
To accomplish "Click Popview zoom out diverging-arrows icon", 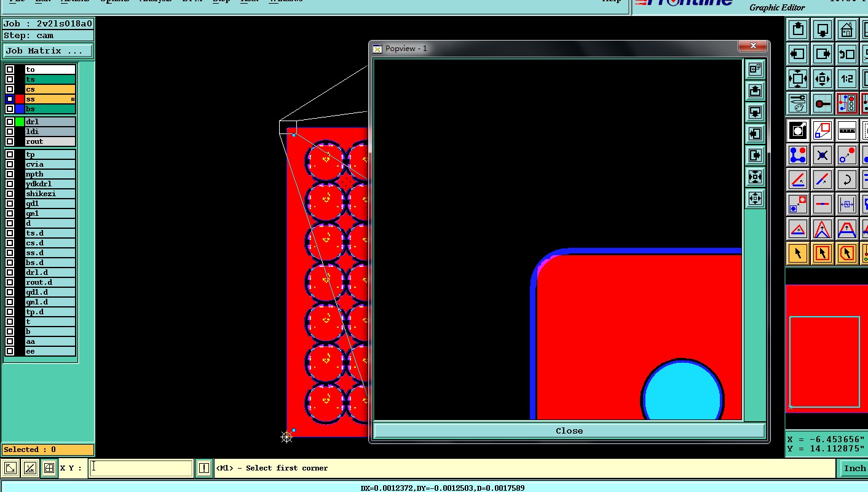I will [755, 199].
